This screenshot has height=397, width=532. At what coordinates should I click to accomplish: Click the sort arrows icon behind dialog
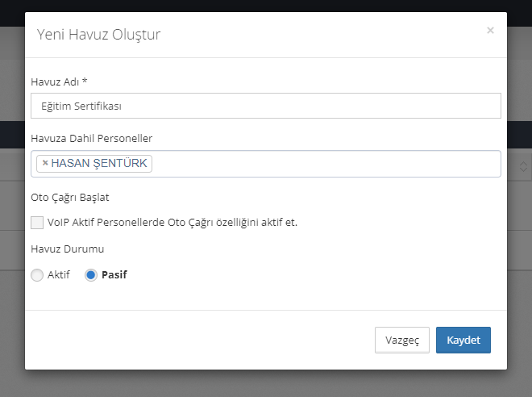click(522, 166)
